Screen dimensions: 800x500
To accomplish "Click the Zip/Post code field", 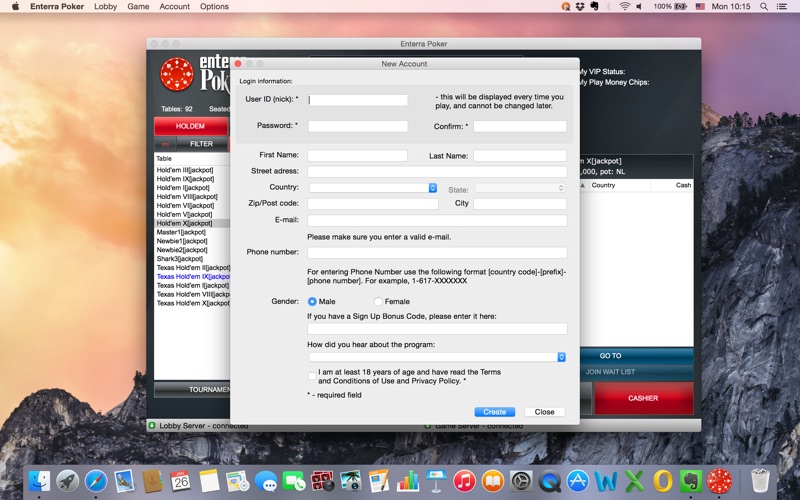I will click(x=372, y=204).
